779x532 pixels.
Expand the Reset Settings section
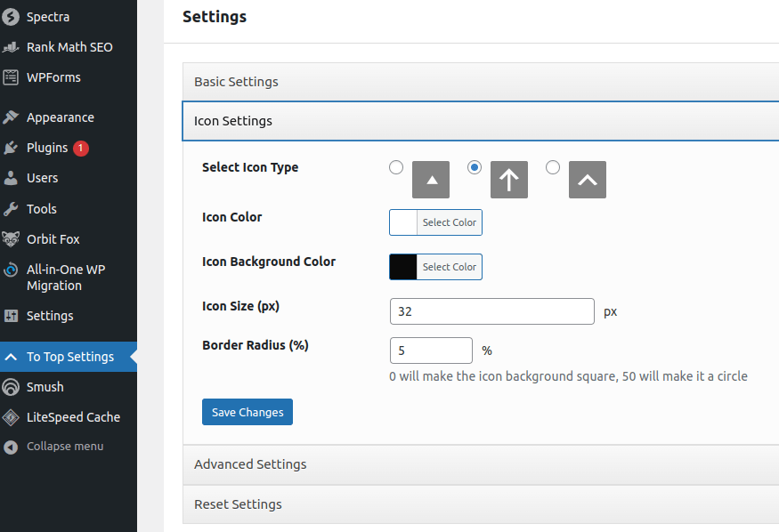click(x=238, y=504)
